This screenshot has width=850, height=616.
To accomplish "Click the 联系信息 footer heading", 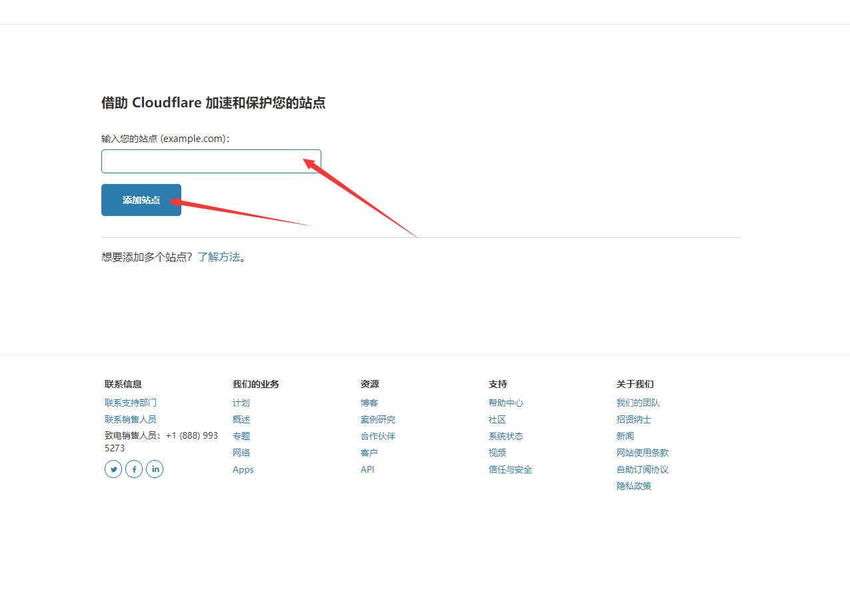I will click(123, 384).
